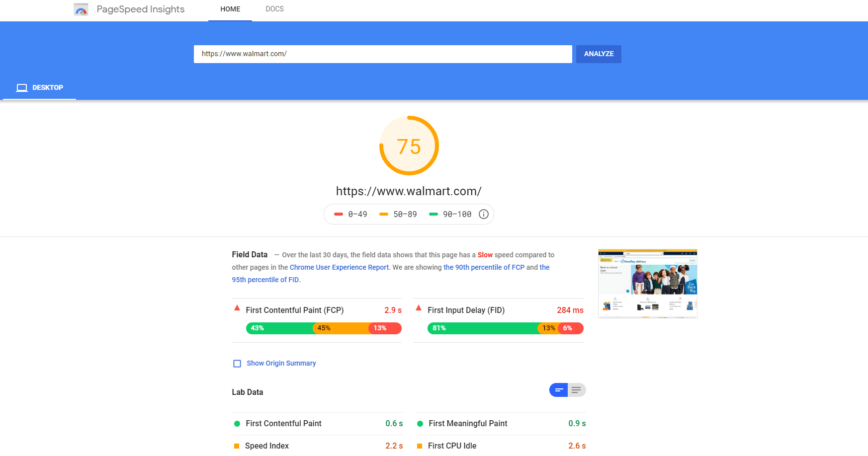This screenshot has width=868, height=456.
Task: Open the HOME tab
Action: (230, 9)
